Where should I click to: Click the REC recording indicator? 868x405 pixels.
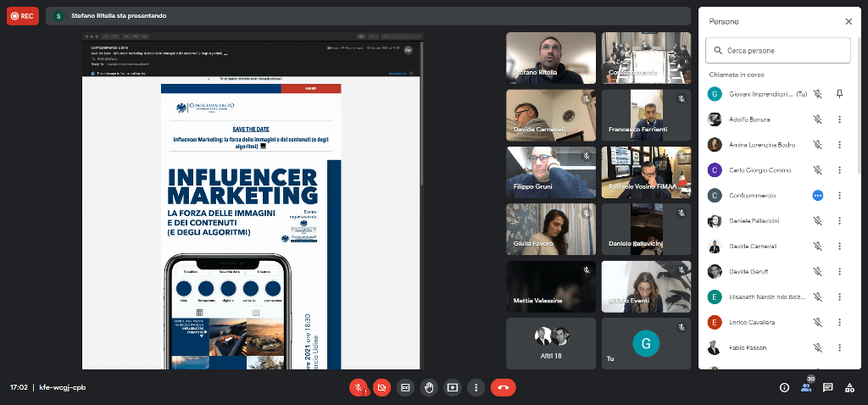point(23,15)
